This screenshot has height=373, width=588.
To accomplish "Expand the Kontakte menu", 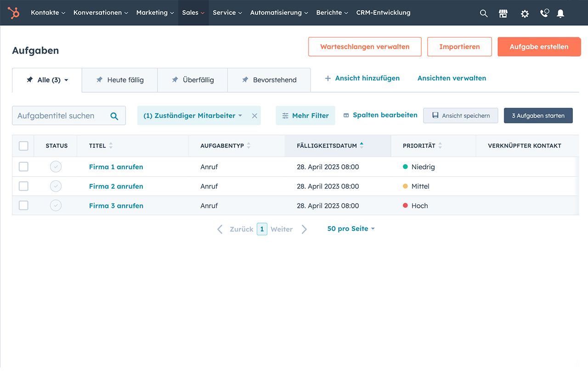I will point(48,13).
